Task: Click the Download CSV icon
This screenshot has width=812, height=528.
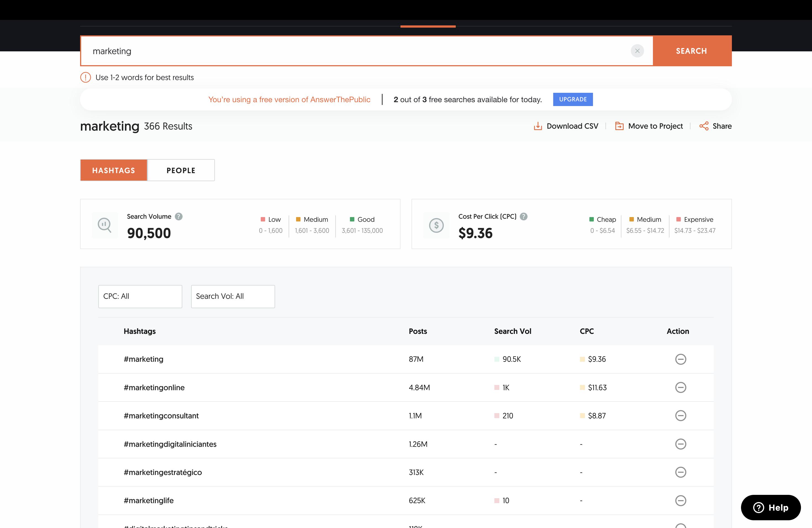Action: [x=538, y=126]
